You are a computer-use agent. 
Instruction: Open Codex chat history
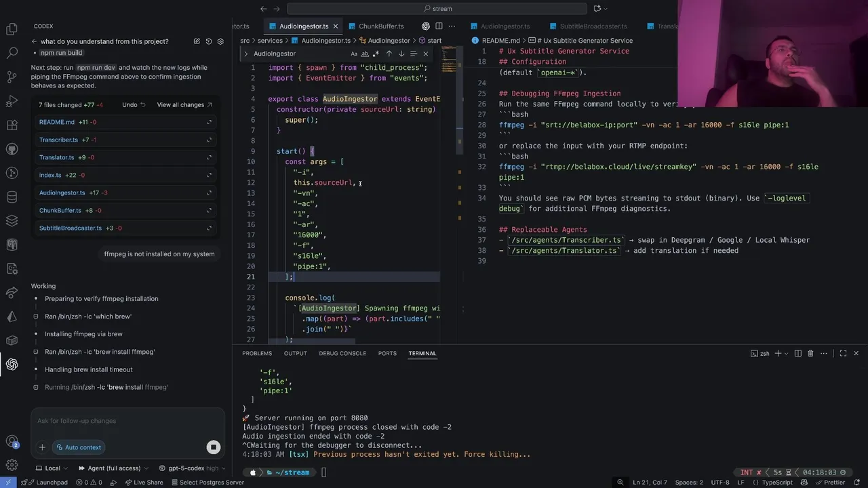[x=208, y=41]
